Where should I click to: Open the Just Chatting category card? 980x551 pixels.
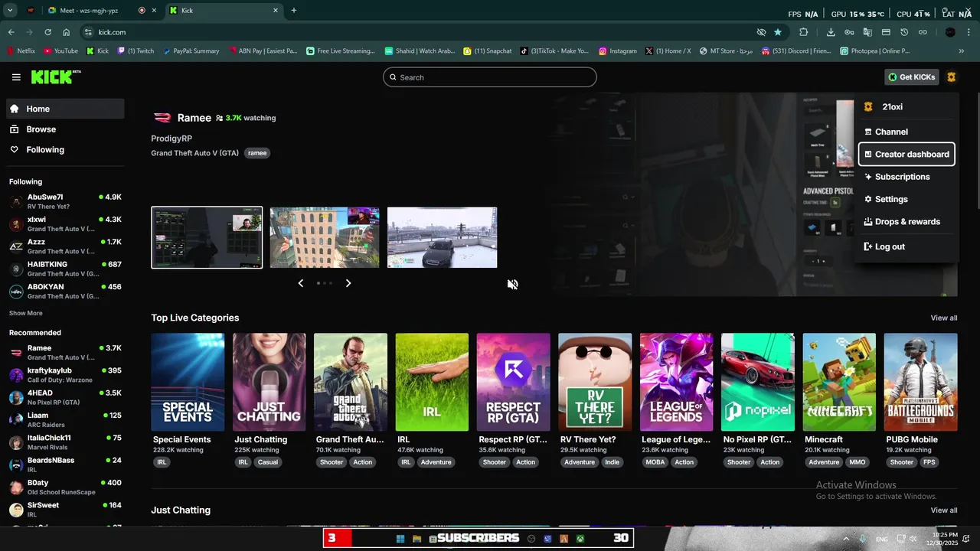point(269,382)
